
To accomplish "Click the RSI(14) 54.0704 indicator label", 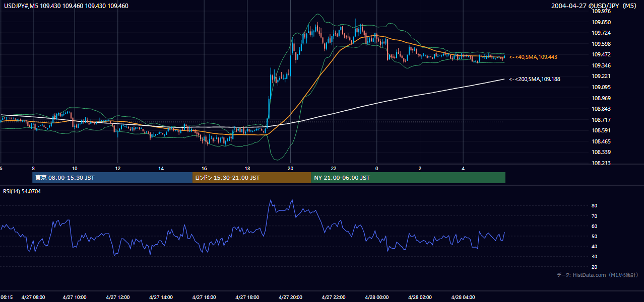I will [x=22, y=191].
